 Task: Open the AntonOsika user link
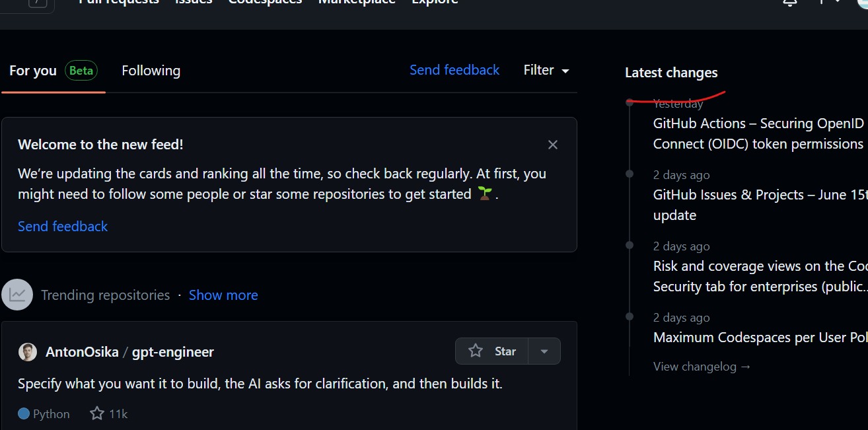click(82, 352)
